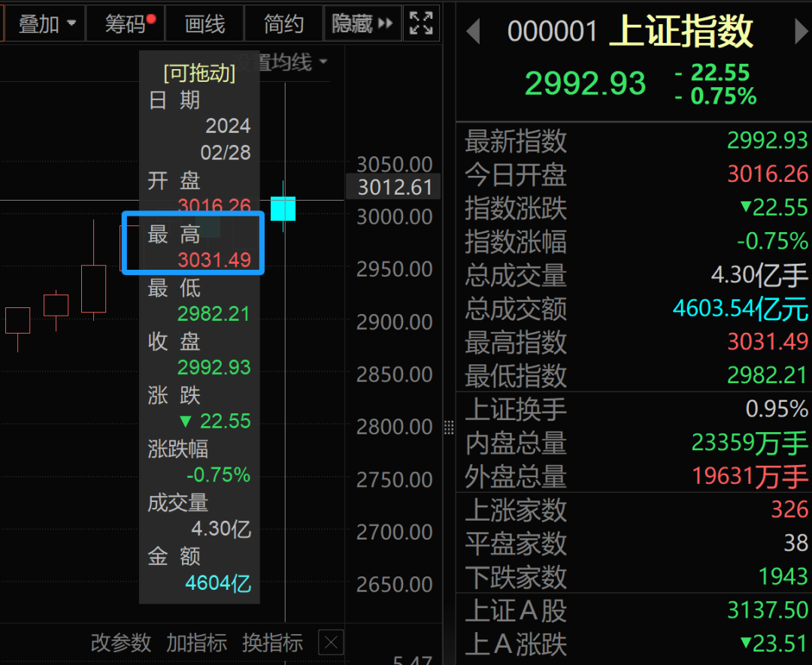The width and height of the screenshot is (812, 665).
Task: Switch to 简约 simple view
Action: pos(283,24)
